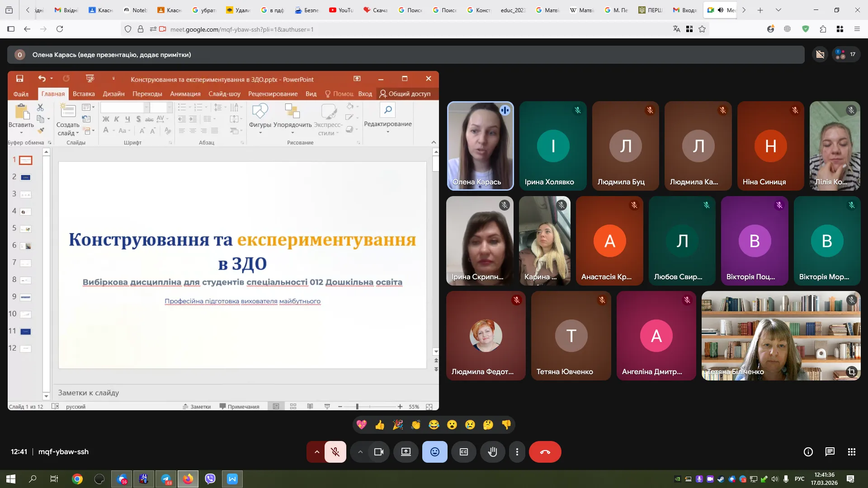Open the activities grid icon

(852, 452)
